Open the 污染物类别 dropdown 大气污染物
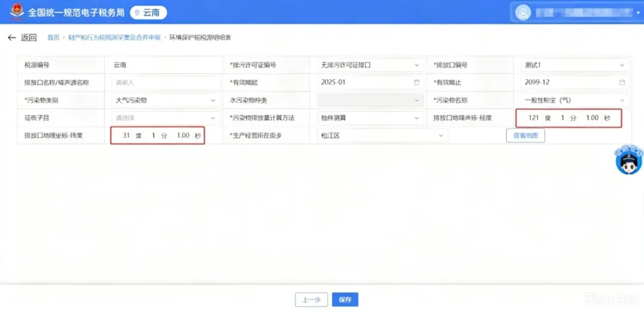The width and height of the screenshot is (644, 312). [x=166, y=100]
